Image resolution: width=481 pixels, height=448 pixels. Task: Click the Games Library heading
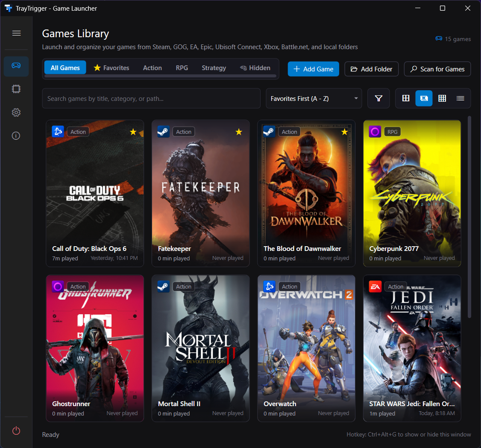(x=76, y=33)
